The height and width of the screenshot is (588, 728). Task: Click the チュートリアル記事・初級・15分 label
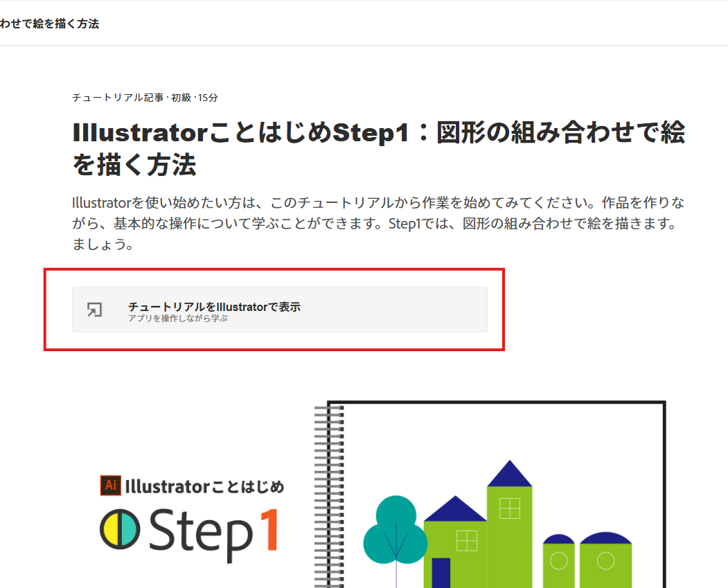(x=145, y=98)
